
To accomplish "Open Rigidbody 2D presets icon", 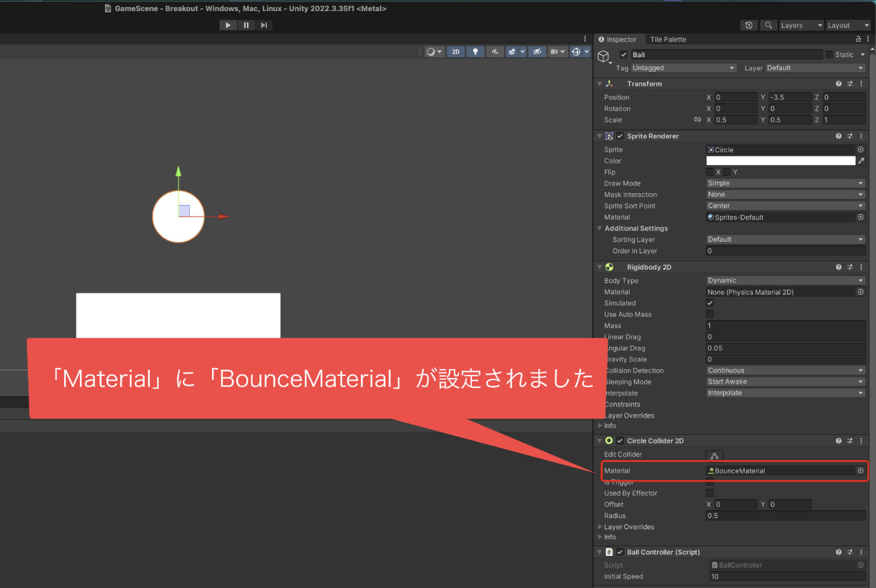I will click(850, 267).
